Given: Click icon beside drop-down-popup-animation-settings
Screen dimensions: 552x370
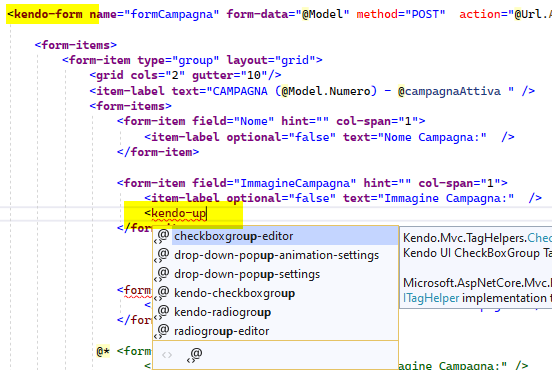Looking at the screenshot, I should pyautogui.click(x=162, y=255).
